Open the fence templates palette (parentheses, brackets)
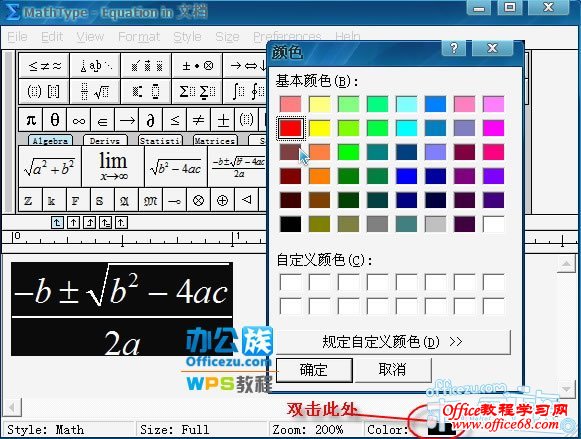The height and width of the screenshot is (439, 581). [44, 91]
